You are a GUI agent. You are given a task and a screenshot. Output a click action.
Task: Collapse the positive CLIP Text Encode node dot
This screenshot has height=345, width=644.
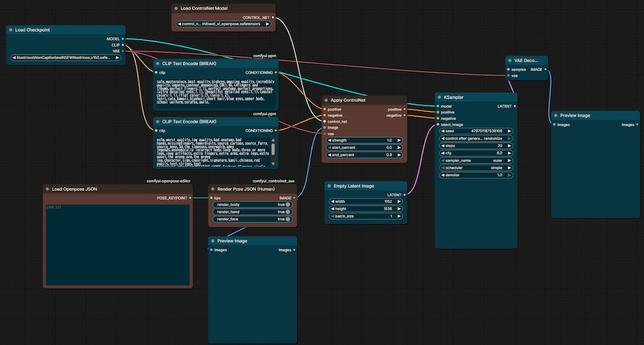click(158, 63)
